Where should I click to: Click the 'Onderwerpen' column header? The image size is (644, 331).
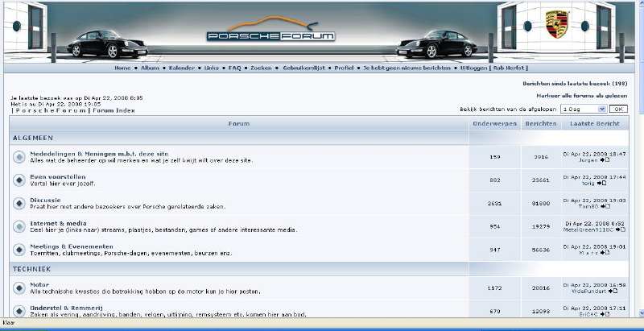coord(495,123)
